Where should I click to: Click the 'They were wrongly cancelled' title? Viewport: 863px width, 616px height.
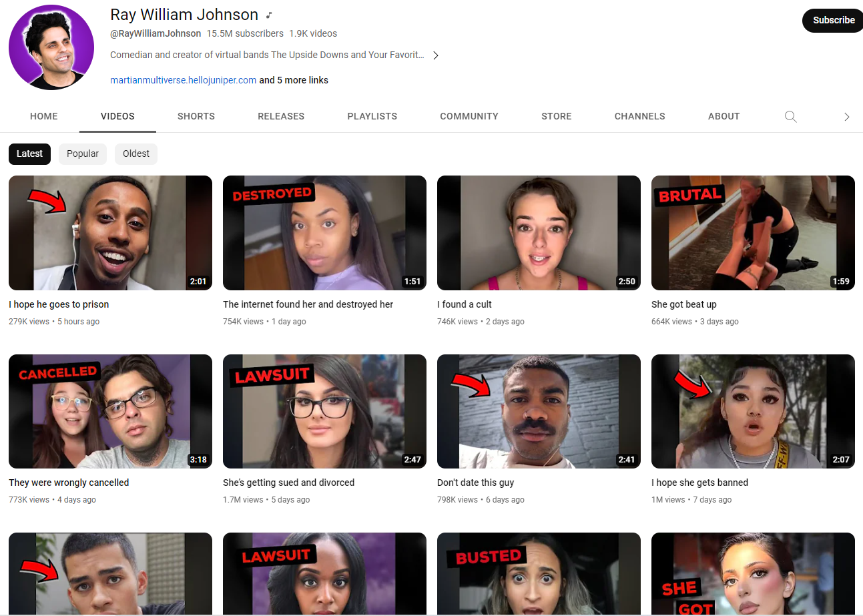69,483
